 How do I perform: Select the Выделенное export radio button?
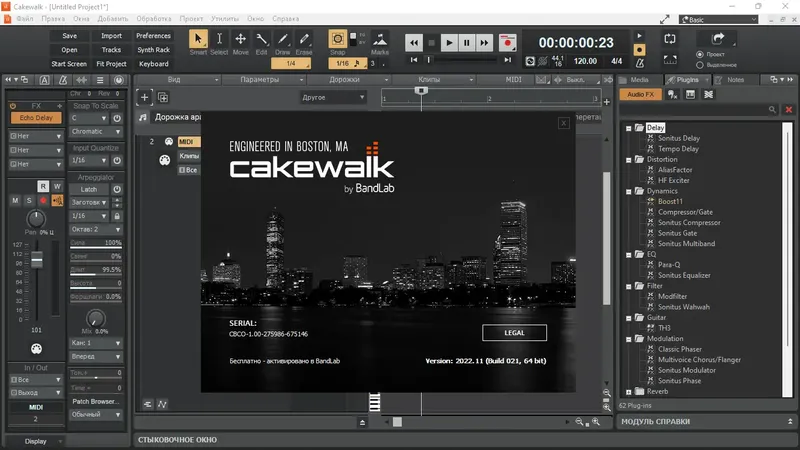[x=699, y=65]
